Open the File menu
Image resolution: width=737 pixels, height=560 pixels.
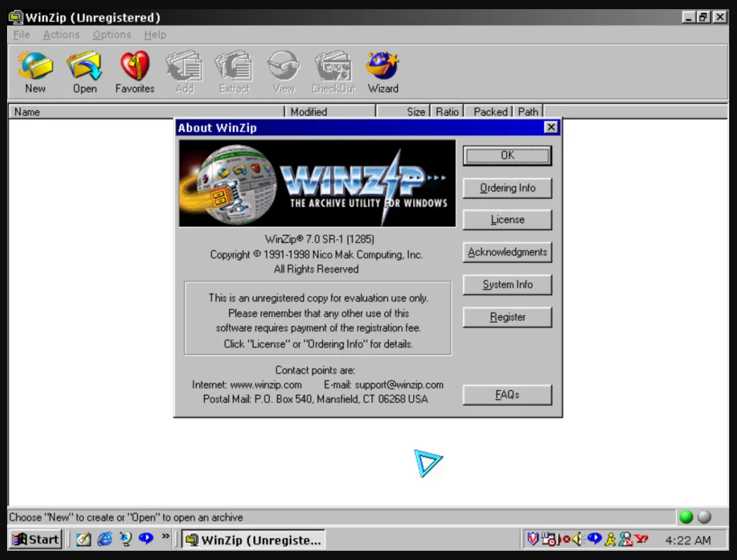pyautogui.click(x=21, y=35)
